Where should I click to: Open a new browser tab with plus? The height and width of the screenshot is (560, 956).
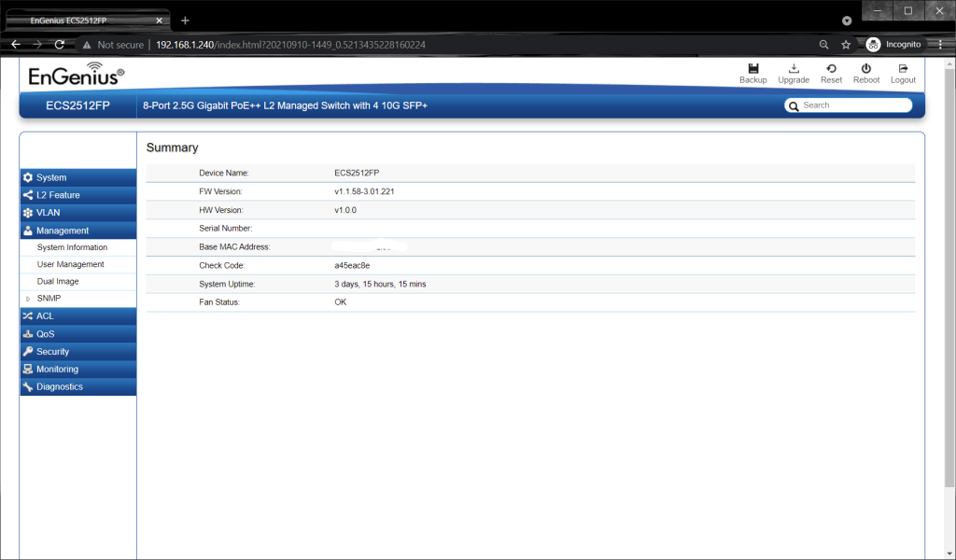pyautogui.click(x=185, y=21)
